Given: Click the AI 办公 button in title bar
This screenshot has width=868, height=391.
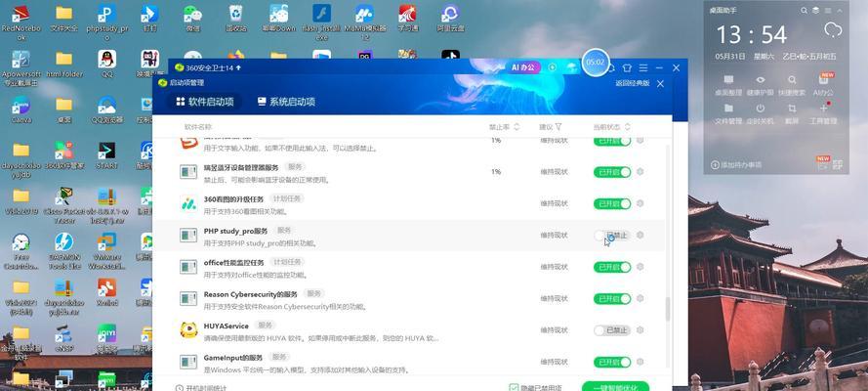Looking at the screenshot, I should 523,67.
